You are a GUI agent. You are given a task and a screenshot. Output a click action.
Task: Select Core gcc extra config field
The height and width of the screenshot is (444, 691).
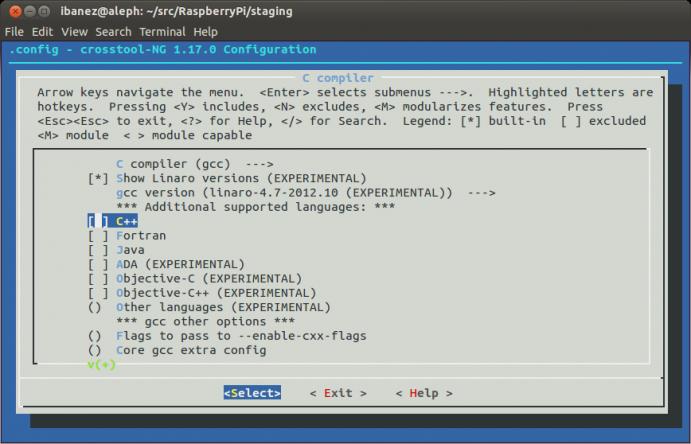coord(177,350)
